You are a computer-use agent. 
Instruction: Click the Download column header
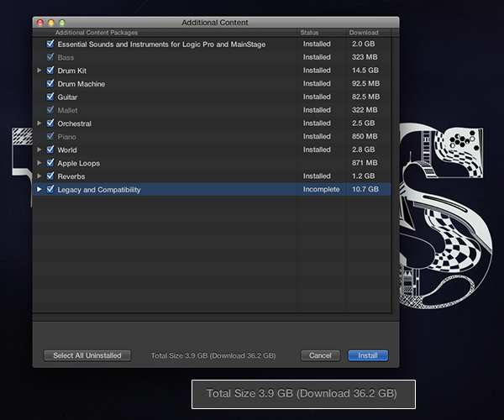(x=364, y=33)
